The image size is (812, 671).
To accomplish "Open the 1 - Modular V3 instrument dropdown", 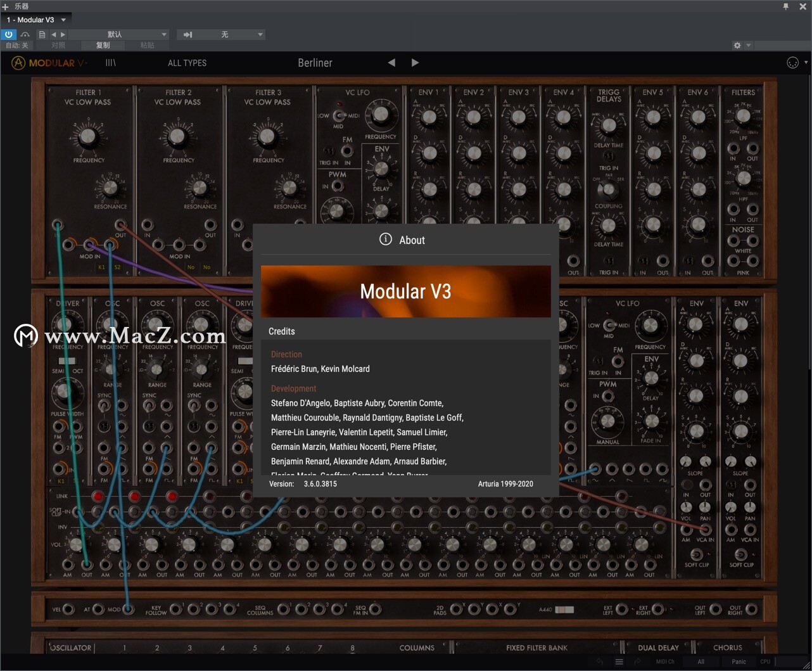I will click(37, 20).
